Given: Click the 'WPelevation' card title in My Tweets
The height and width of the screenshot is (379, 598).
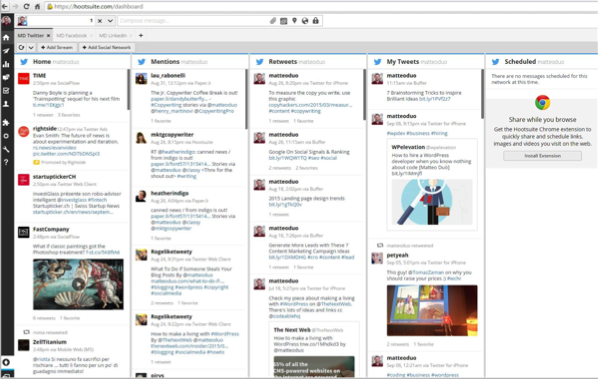Looking at the screenshot, I should click(408, 147).
